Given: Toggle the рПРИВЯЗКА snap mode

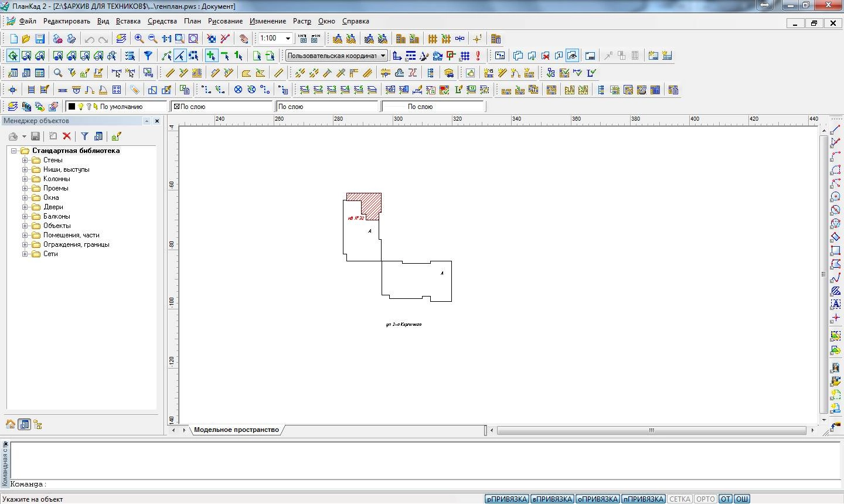Looking at the screenshot, I should click(507, 499).
